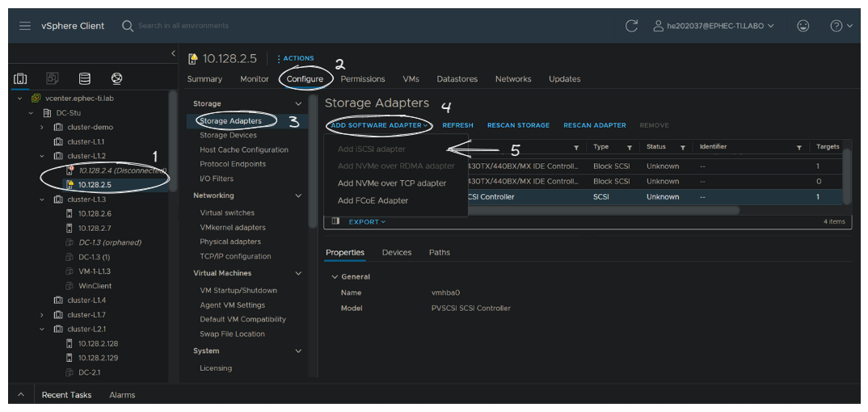Image resolution: width=868 pixels, height=412 pixels.
Task: Collapse the General properties group
Action: pyautogui.click(x=334, y=276)
